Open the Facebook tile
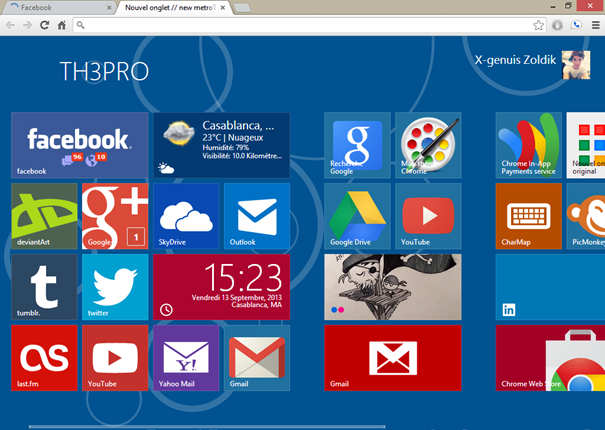Viewport: 605px width, 430px height. 79,145
